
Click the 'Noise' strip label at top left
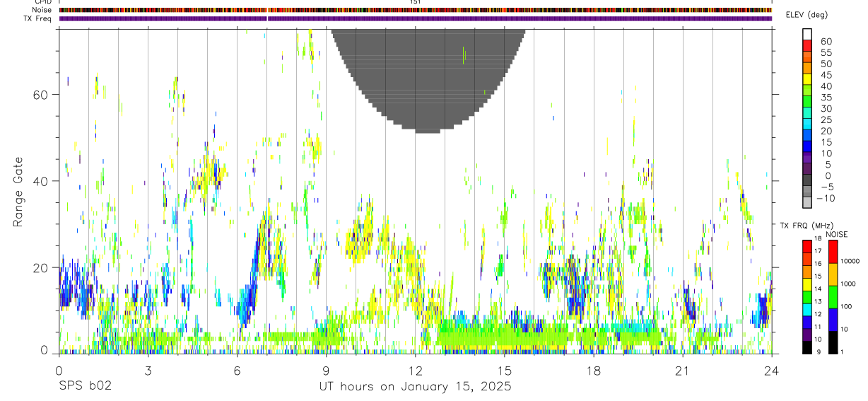point(41,10)
